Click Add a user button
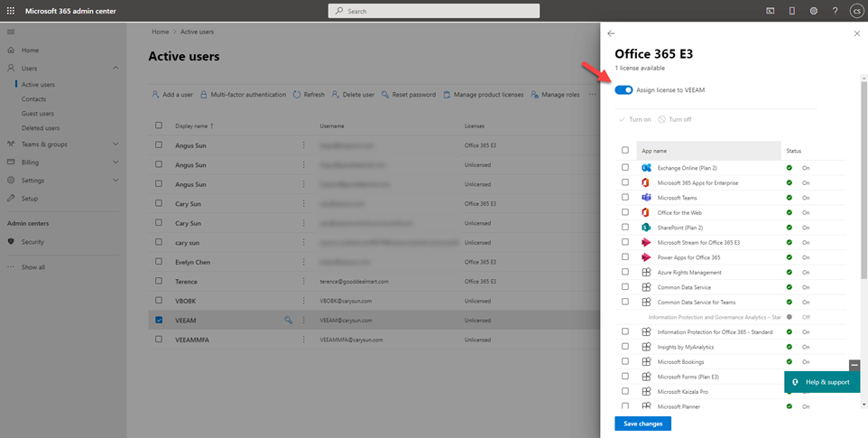The height and width of the screenshot is (438, 868). coord(172,95)
